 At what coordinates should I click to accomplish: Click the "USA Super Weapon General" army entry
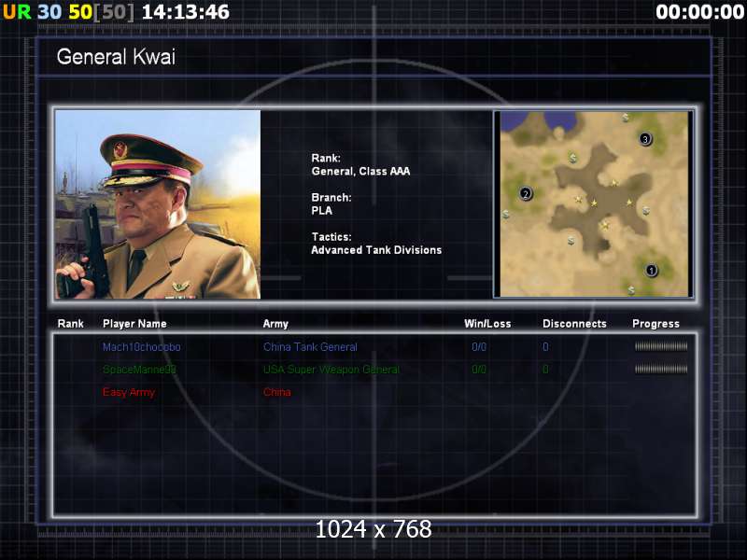[331, 370]
